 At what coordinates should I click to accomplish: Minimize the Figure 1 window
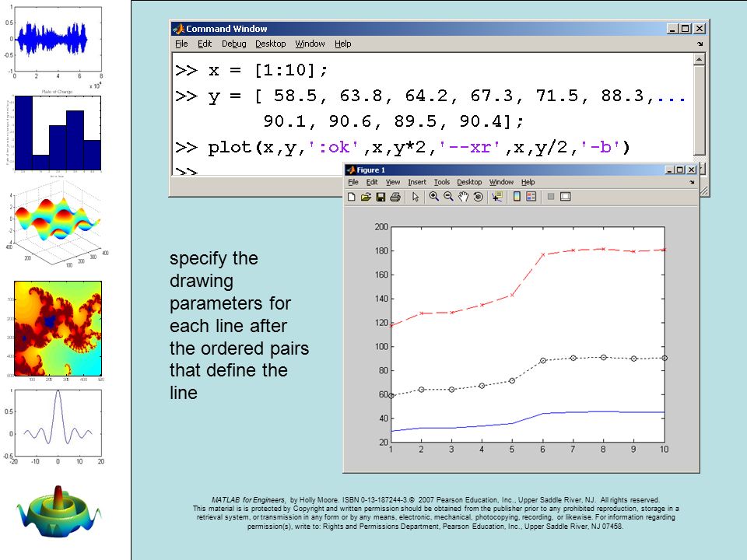669,170
